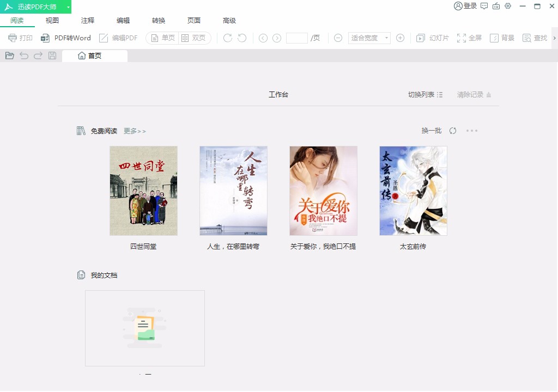Click the rotate counterclockwise icon
The image size is (558, 392).
click(x=243, y=38)
